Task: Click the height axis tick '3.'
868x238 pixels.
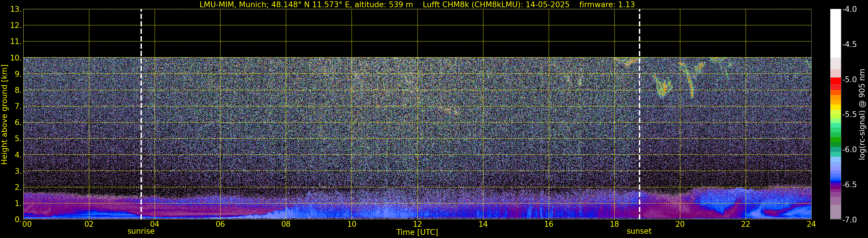Action: pyautogui.click(x=18, y=171)
